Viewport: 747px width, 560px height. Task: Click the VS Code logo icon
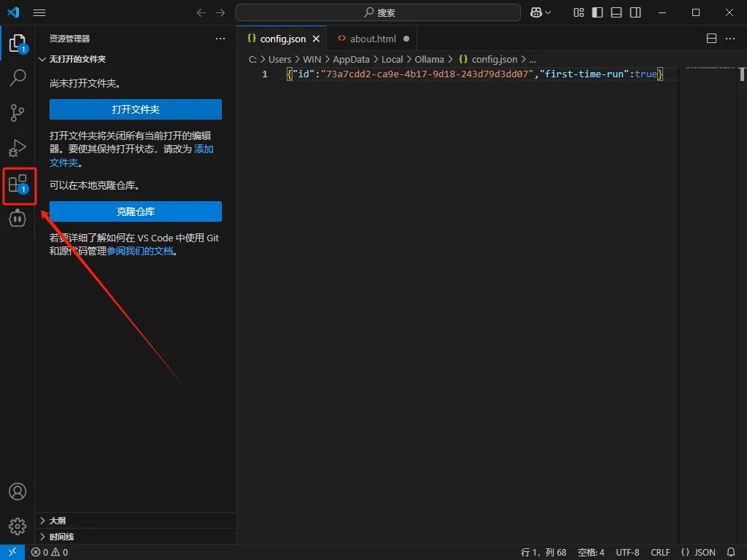[x=13, y=12]
